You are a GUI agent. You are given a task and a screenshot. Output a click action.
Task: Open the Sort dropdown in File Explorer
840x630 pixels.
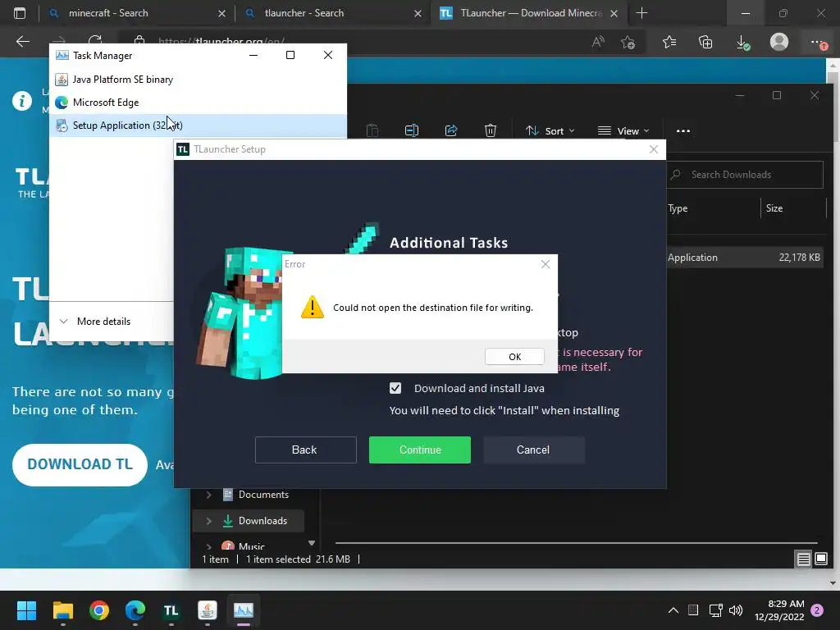pyautogui.click(x=550, y=130)
